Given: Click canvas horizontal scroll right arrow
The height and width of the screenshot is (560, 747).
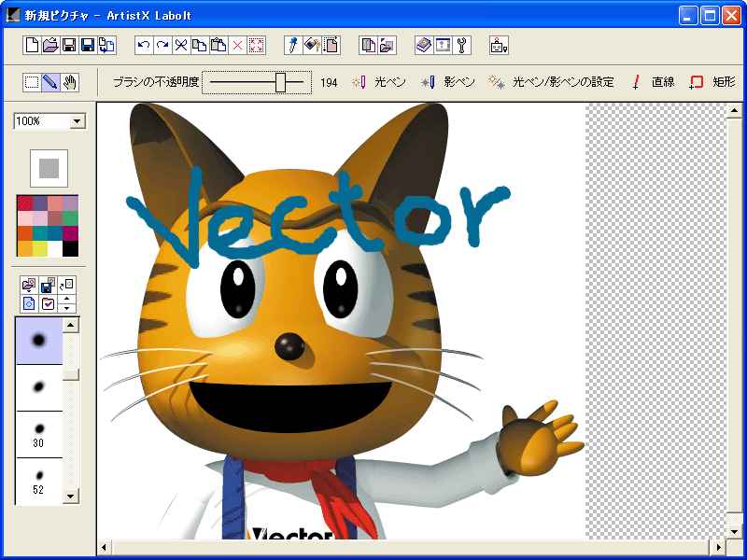Looking at the screenshot, I should (718, 547).
